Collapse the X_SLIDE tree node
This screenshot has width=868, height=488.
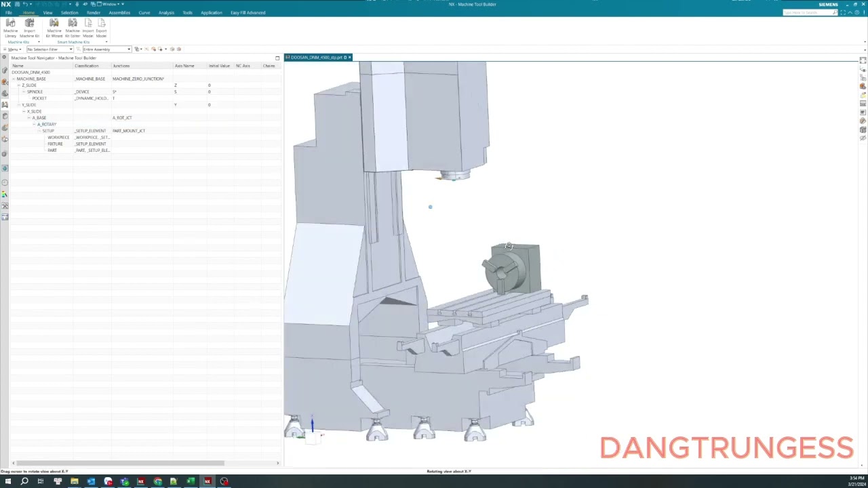[x=24, y=111]
